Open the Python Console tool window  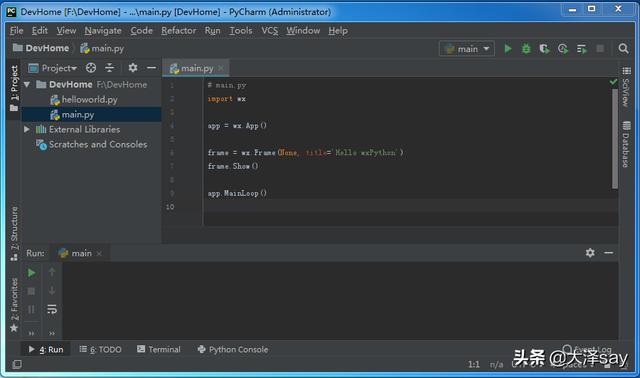[233, 349]
